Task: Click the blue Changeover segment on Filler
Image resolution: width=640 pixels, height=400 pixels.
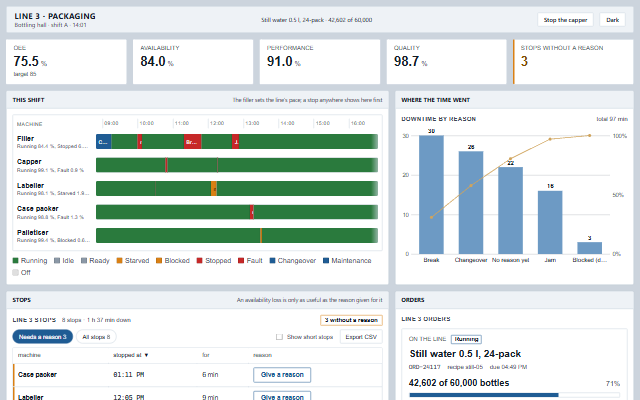Action: [x=104, y=142]
